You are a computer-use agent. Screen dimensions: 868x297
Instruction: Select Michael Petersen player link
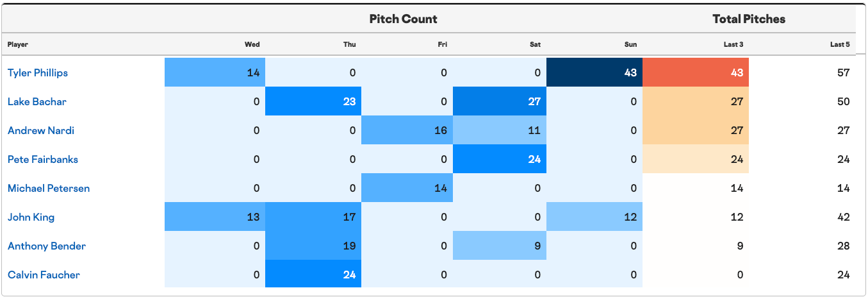click(49, 188)
